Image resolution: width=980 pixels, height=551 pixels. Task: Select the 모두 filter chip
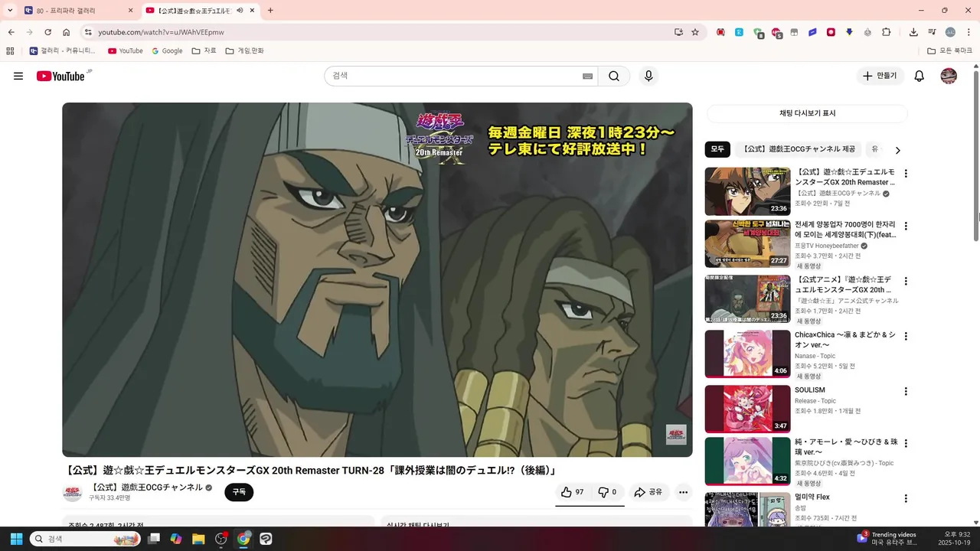coord(717,150)
